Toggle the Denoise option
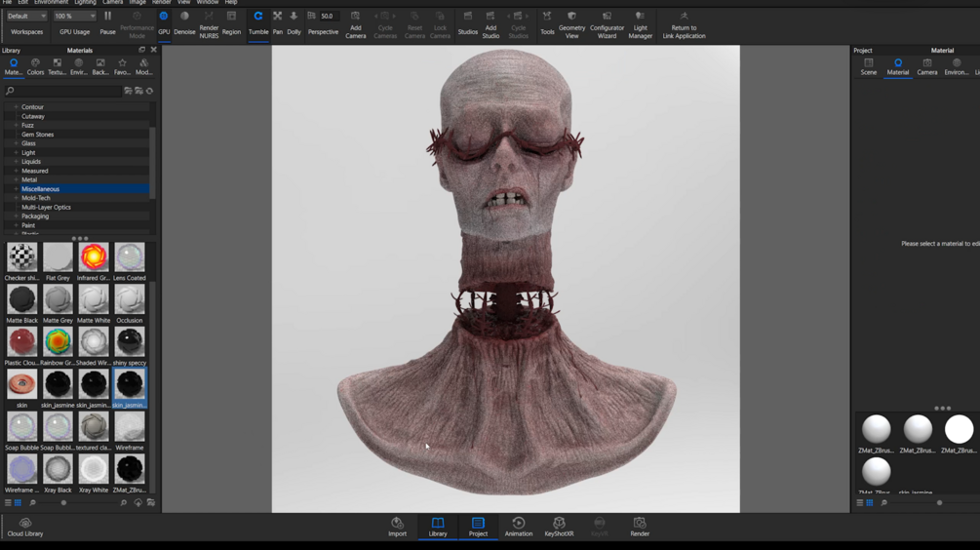This screenshot has height=550, width=980. (184, 23)
